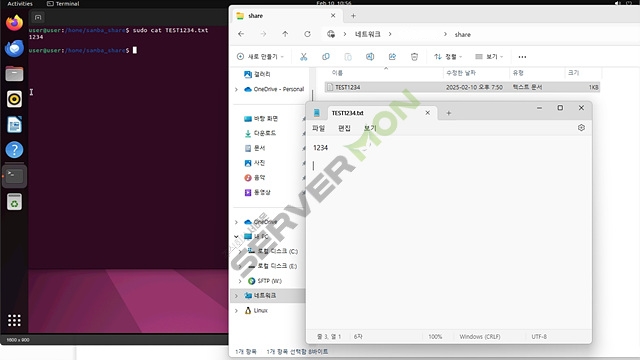Viewport: 640px width, 360px height.
Task: Open Help icon in Ubuntu dock
Action: [14, 150]
